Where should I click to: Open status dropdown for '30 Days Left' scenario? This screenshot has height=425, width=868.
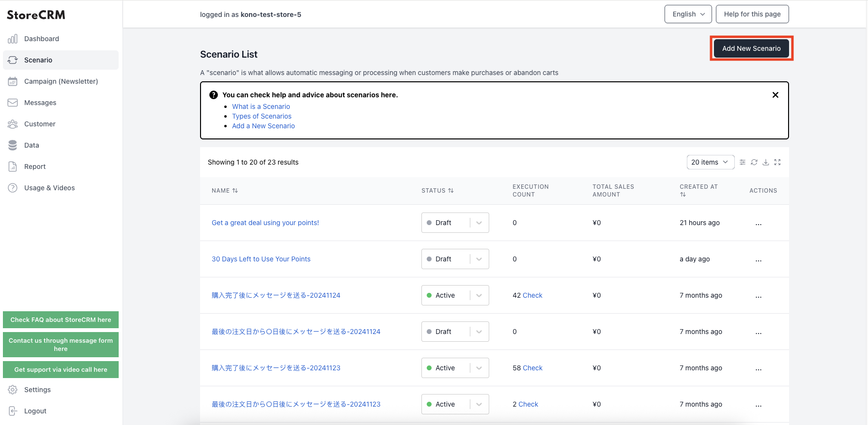point(455,259)
